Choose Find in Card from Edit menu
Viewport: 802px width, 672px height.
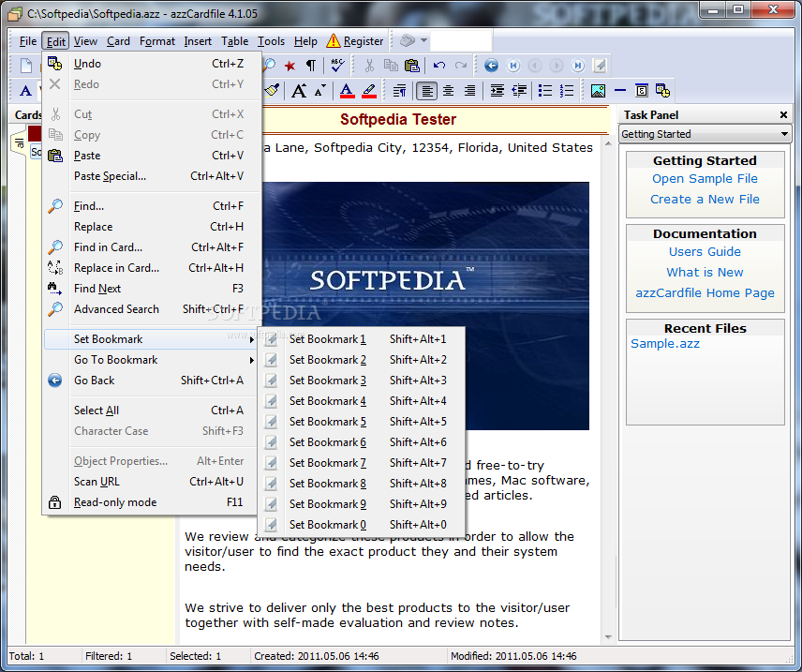click(x=150, y=247)
